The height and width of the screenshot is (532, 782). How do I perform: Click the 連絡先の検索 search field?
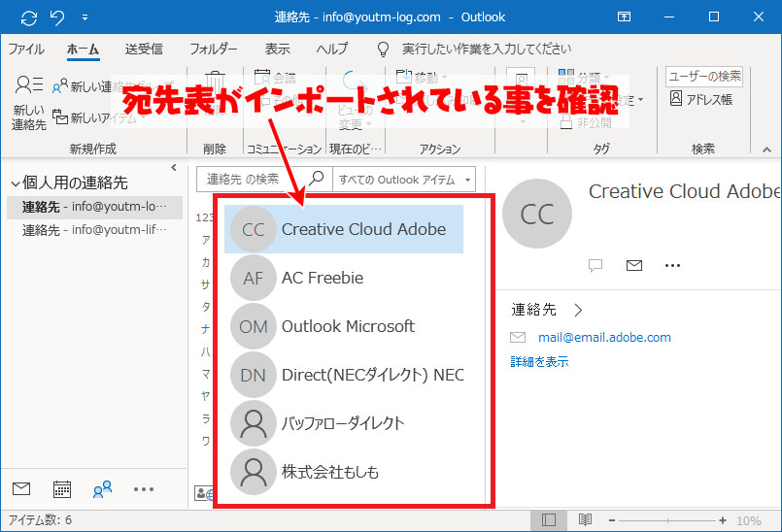coord(252,179)
